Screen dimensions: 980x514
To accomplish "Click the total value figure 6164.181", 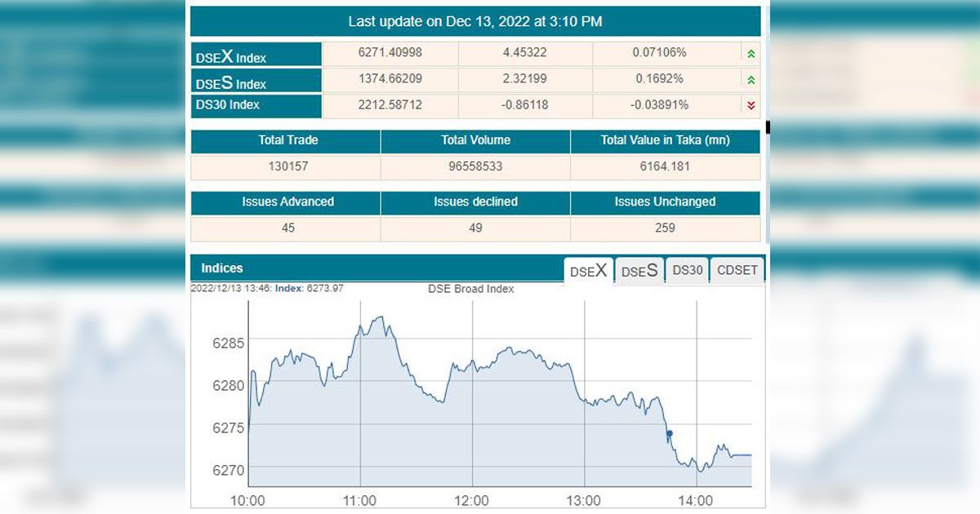I will (666, 166).
